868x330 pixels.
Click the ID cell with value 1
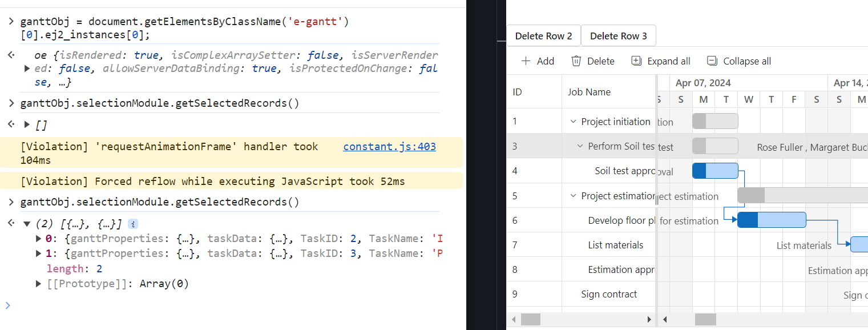(534, 121)
